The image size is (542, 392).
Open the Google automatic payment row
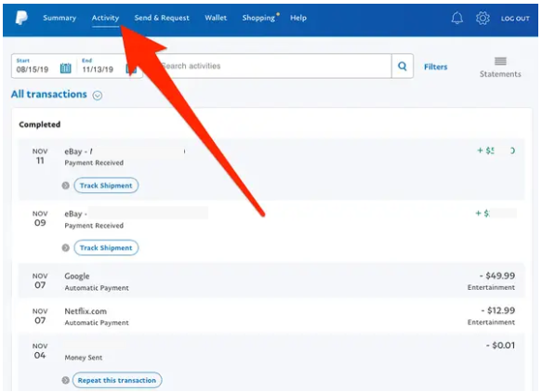click(x=271, y=281)
